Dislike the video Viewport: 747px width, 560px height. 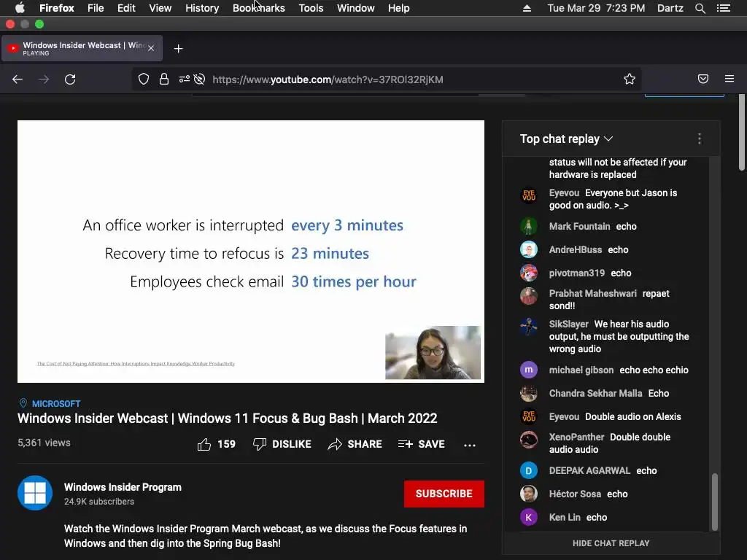point(282,444)
